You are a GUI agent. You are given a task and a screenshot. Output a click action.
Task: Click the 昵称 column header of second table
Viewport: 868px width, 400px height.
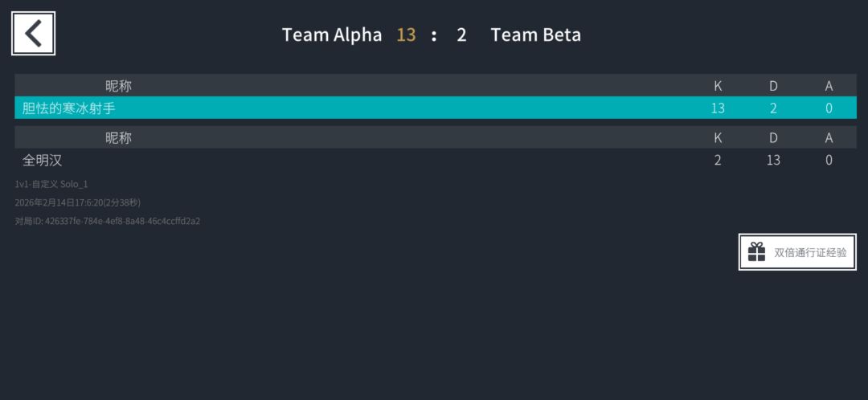(118, 137)
